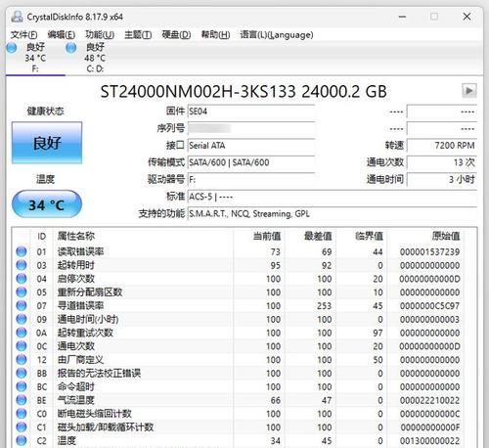Click status icon for attribute 05 重新分配扇区数
Screen dimensions: 489x448
coord(22,292)
